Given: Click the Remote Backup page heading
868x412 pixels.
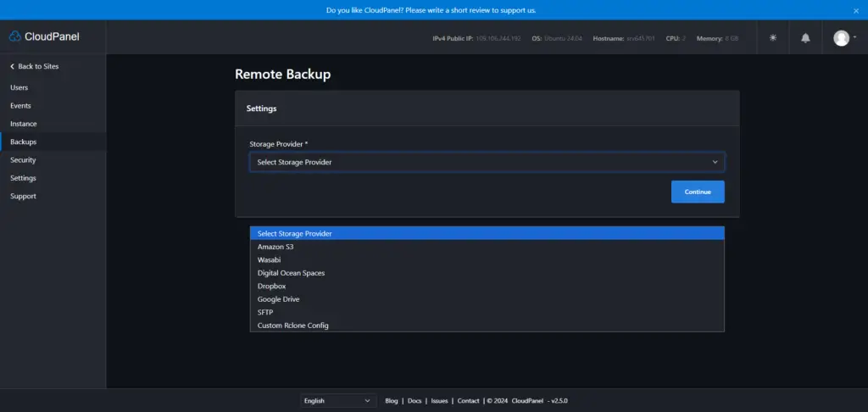Looking at the screenshot, I should [x=283, y=75].
